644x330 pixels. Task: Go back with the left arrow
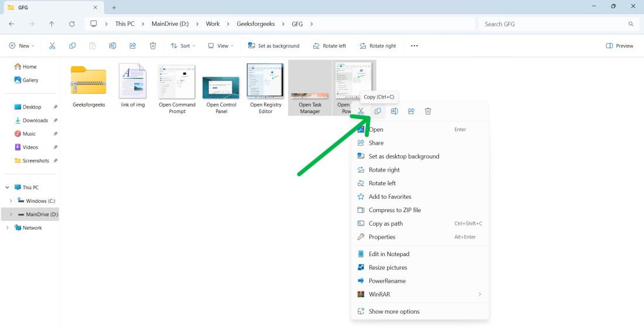pyautogui.click(x=12, y=24)
